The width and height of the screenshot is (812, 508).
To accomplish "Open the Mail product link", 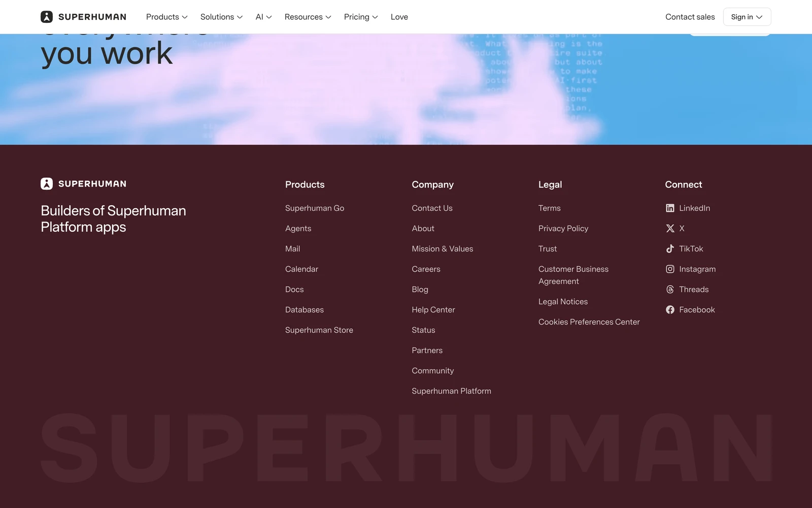I will [293, 249].
